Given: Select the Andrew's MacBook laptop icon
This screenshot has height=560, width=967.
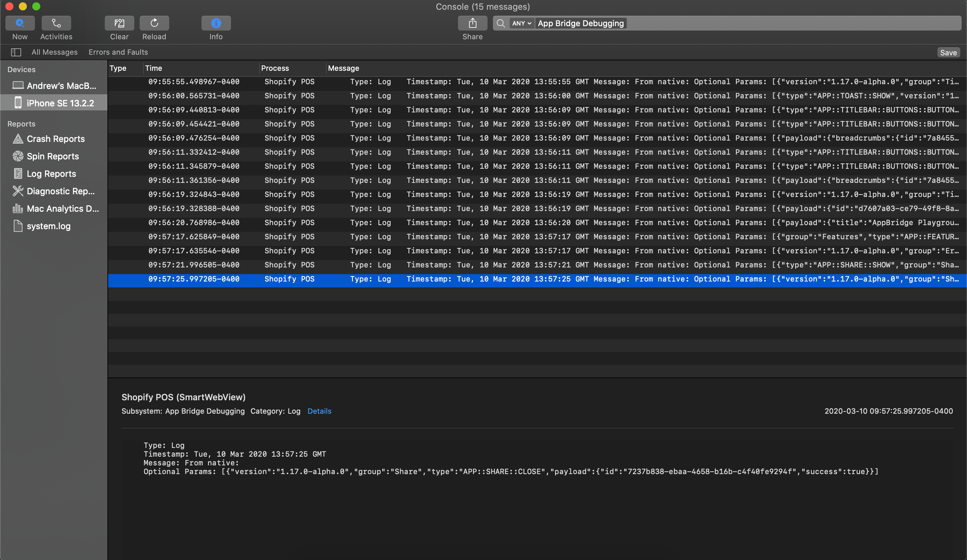Looking at the screenshot, I should pos(18,85).
